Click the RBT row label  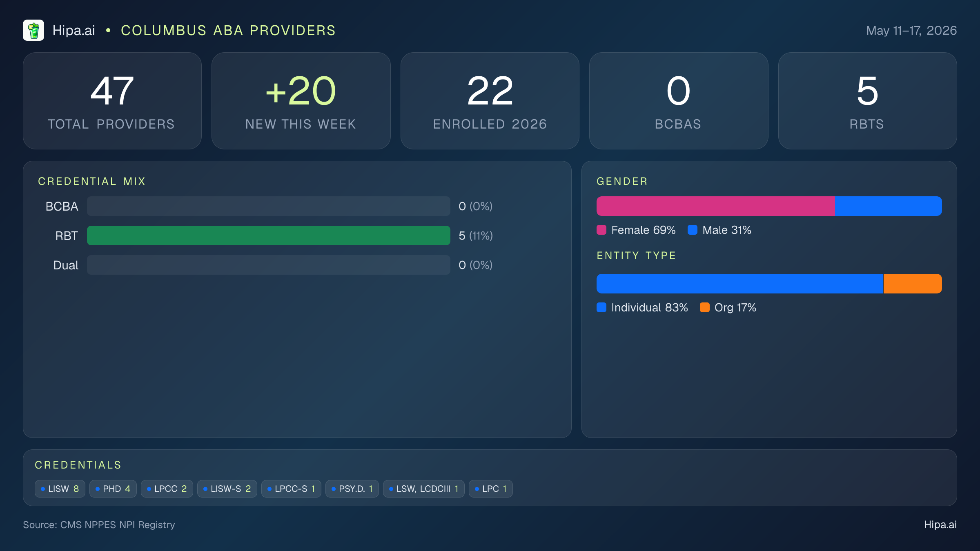point(67,236)
